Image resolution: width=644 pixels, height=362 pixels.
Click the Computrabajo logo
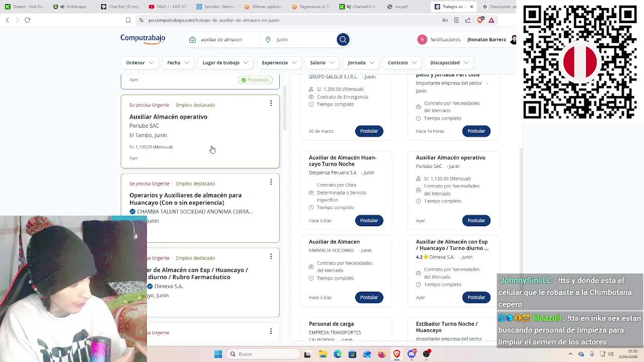142,39
